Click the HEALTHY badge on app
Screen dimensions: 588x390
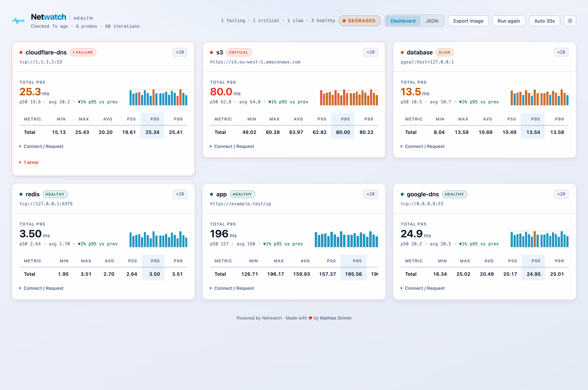(x=242, y=194)
